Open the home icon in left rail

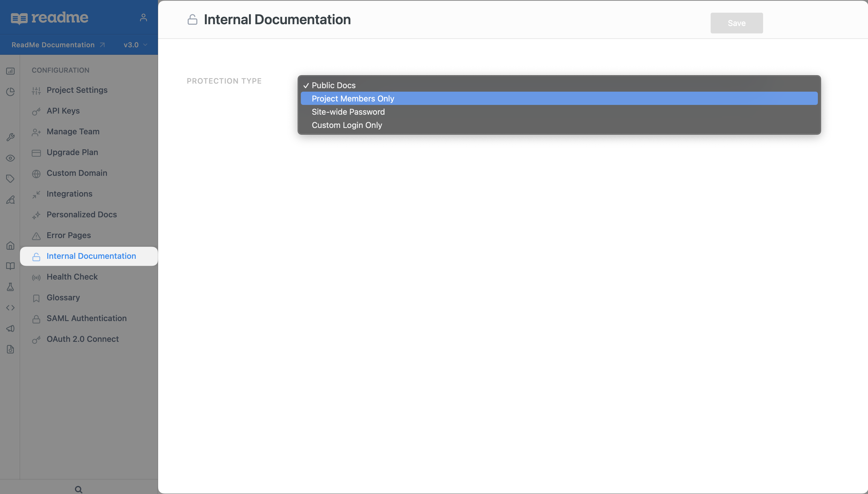(10, 245)
